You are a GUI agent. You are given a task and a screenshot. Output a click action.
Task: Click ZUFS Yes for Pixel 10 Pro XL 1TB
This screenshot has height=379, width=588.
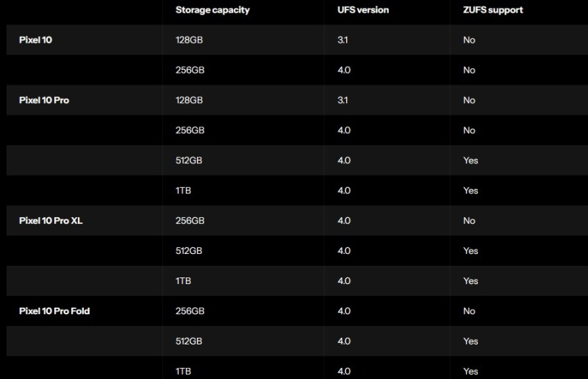[470, 281]
